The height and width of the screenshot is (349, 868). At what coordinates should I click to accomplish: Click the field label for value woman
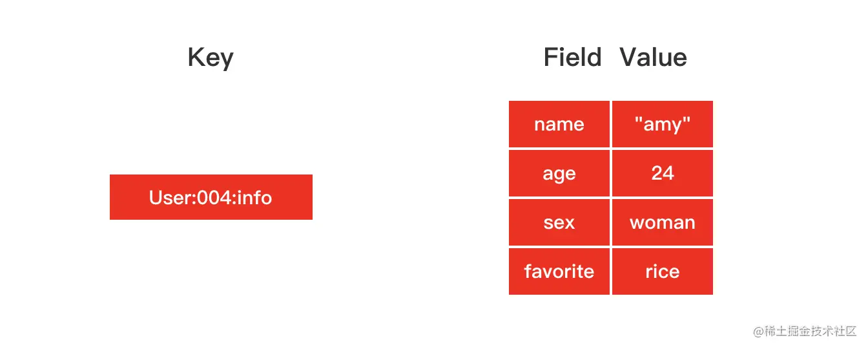(559, 222)
